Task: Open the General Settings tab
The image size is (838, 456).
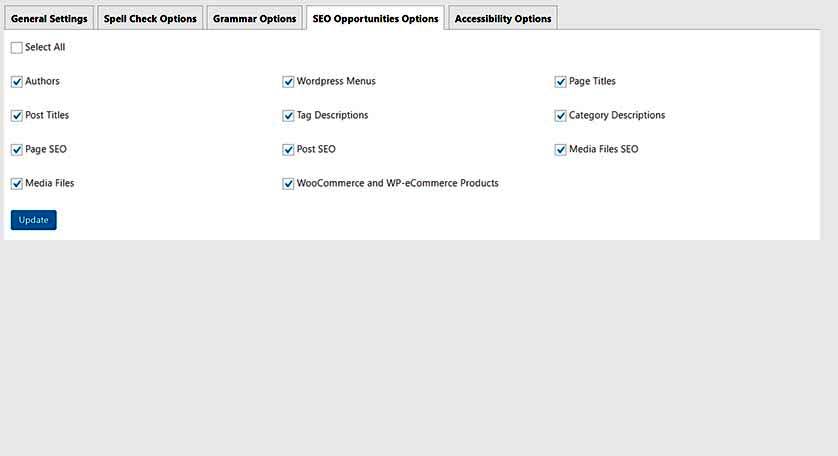Action: point(49,18)
